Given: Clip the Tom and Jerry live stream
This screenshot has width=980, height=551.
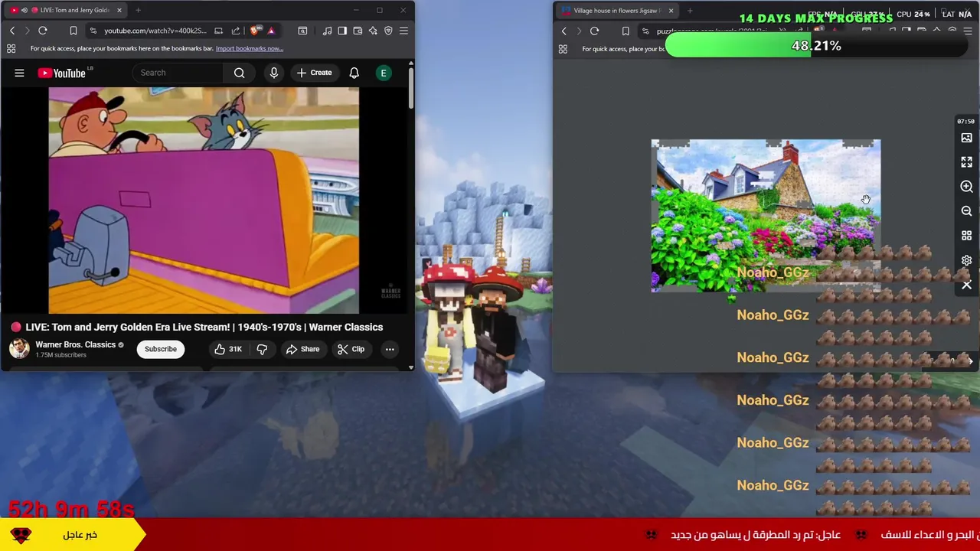Looking at the screenshot, I should tap(351, 349).
